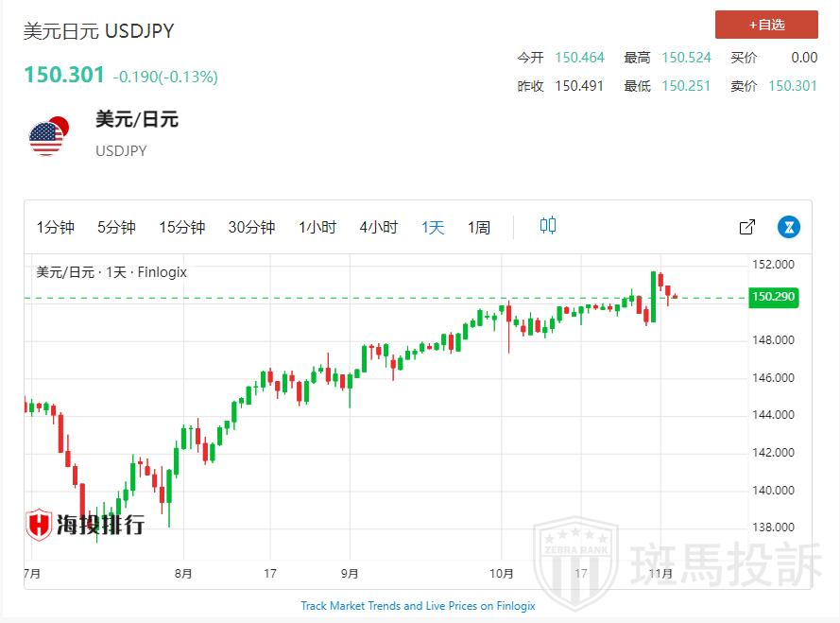Image resolution: width=840 pixels, height=623 pixels.
Task: Select the 1分钟 timeframe
Action: click(56, 227)
